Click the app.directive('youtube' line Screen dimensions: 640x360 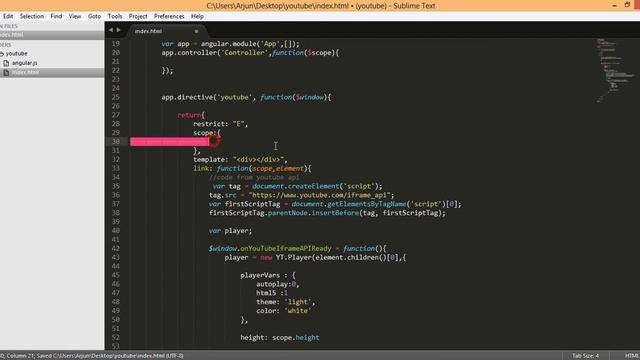[247, 97]
